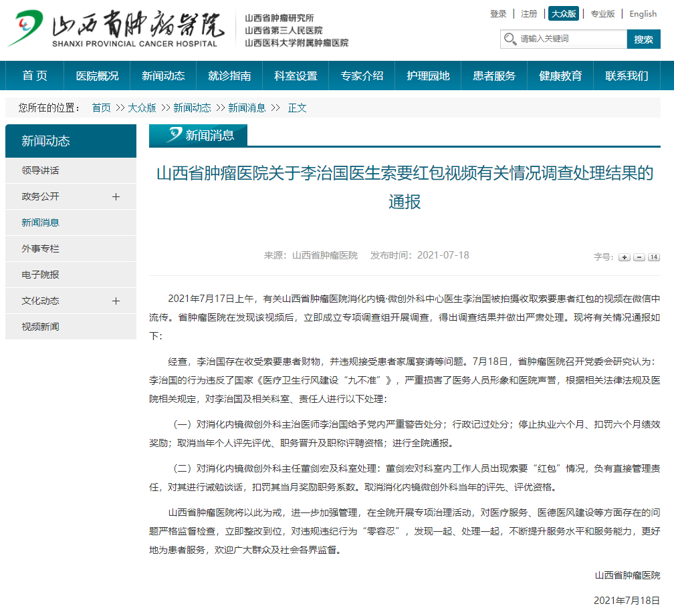Open 护理园地 in navigation bar

(428, 75)
